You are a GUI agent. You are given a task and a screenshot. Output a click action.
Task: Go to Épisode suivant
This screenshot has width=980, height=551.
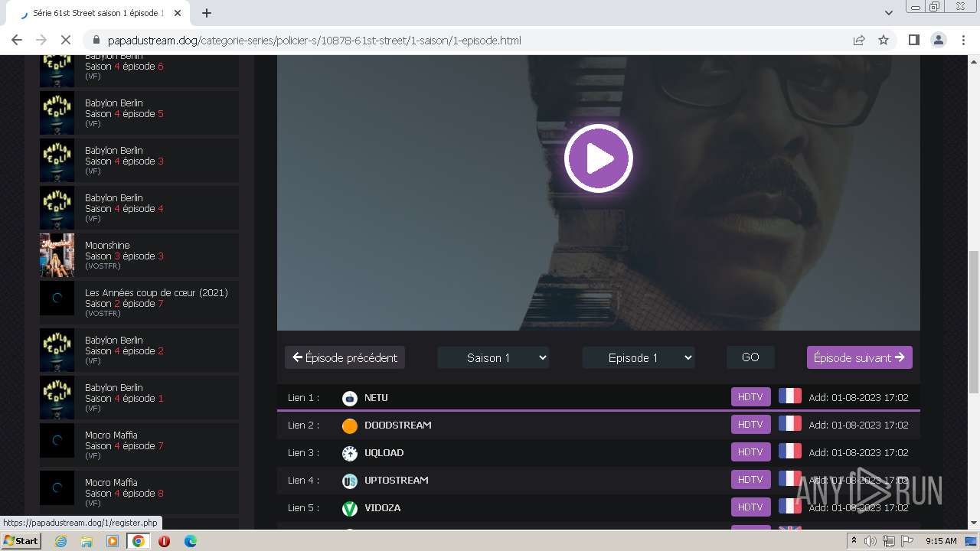(x=859, y=357)
